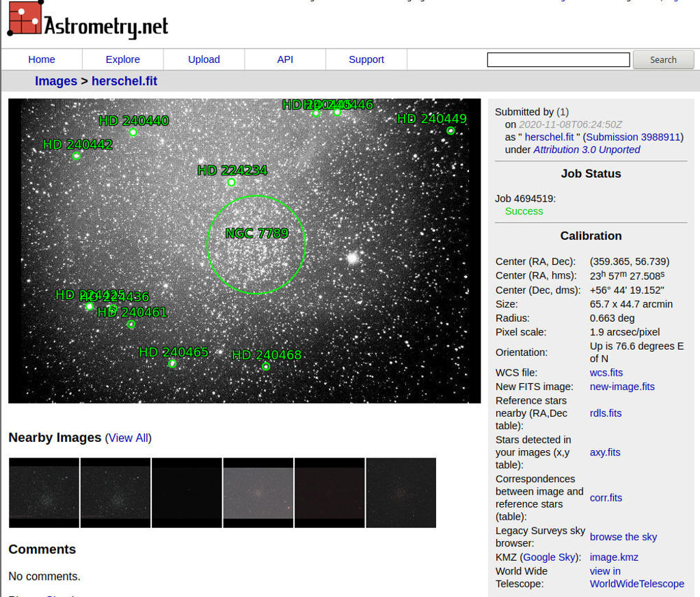Go to the Explore page
The height and width of the screenshot is (597, 700).
pos(122,59)
